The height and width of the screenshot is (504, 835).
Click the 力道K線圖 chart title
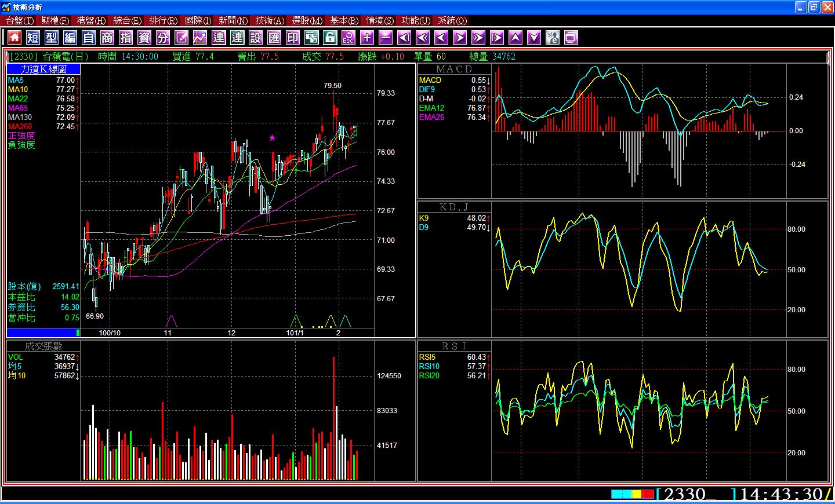pyautogui.click(x=43, y=69)
